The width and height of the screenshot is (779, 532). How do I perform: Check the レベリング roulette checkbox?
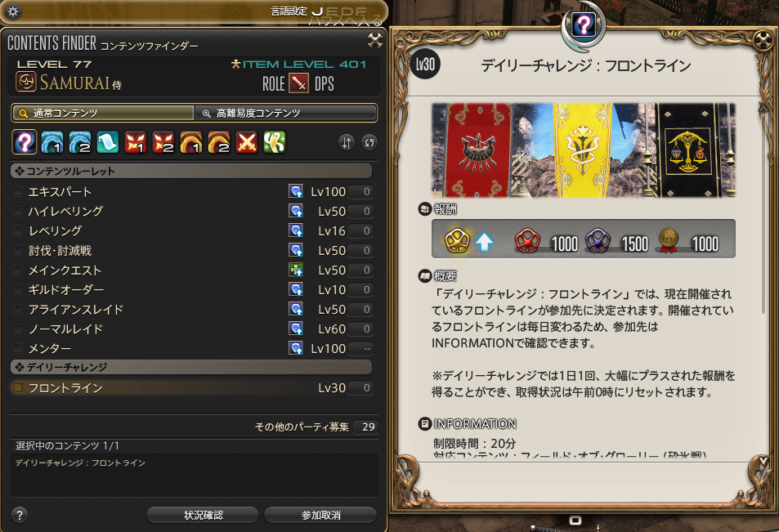pyautogui.click(x=18, y=230)
